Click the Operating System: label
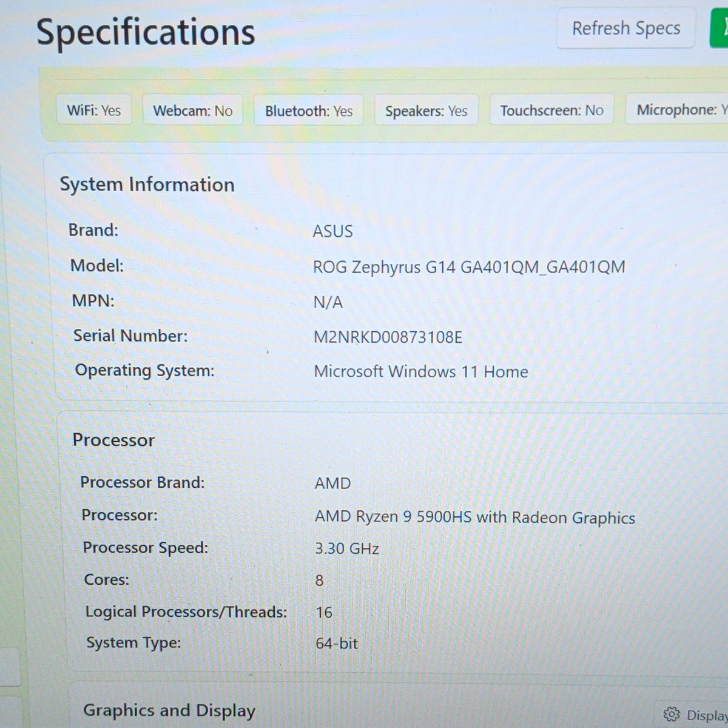This screenshot has height=728, width=728. [x=144, y=370]
